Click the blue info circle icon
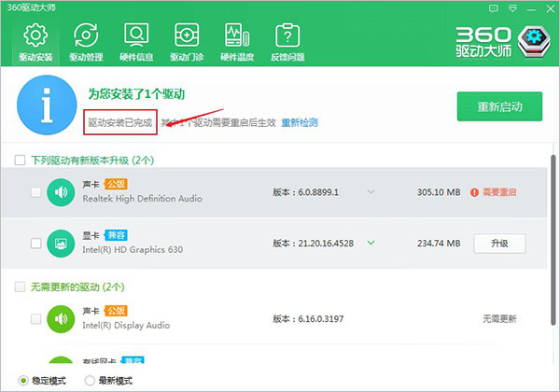Viewport: 560px width, 392px height. 46,107
